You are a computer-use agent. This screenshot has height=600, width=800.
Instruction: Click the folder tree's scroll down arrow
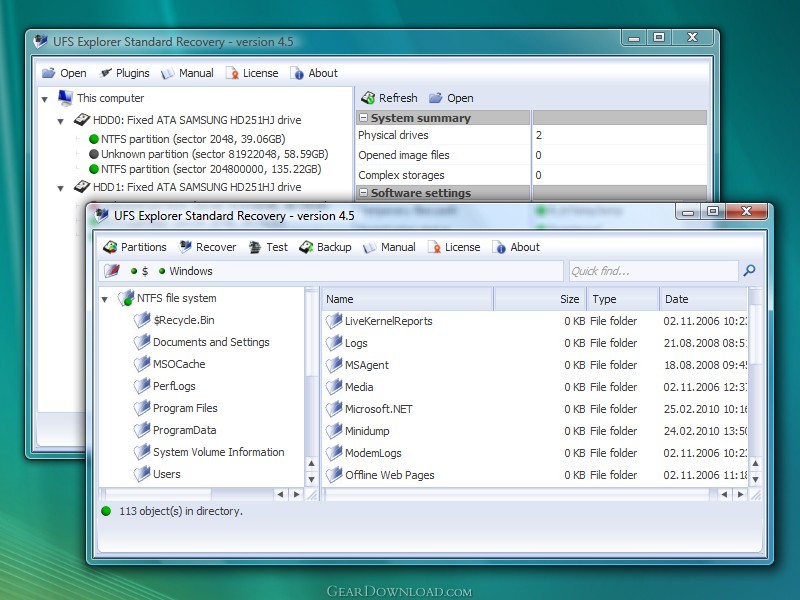311,479
